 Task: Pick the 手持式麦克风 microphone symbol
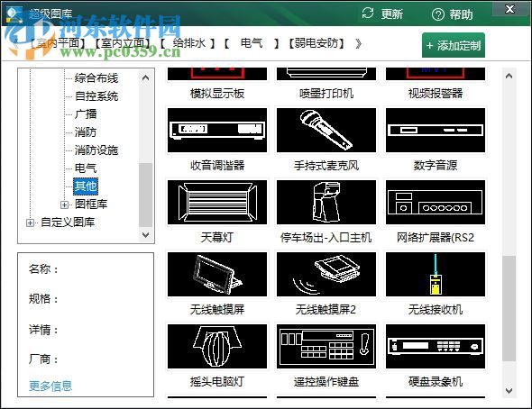pos(326,130)
